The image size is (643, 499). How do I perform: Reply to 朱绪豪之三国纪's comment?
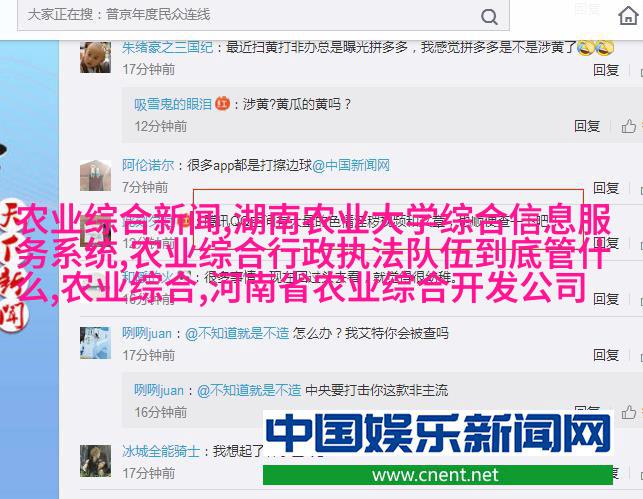606,70
